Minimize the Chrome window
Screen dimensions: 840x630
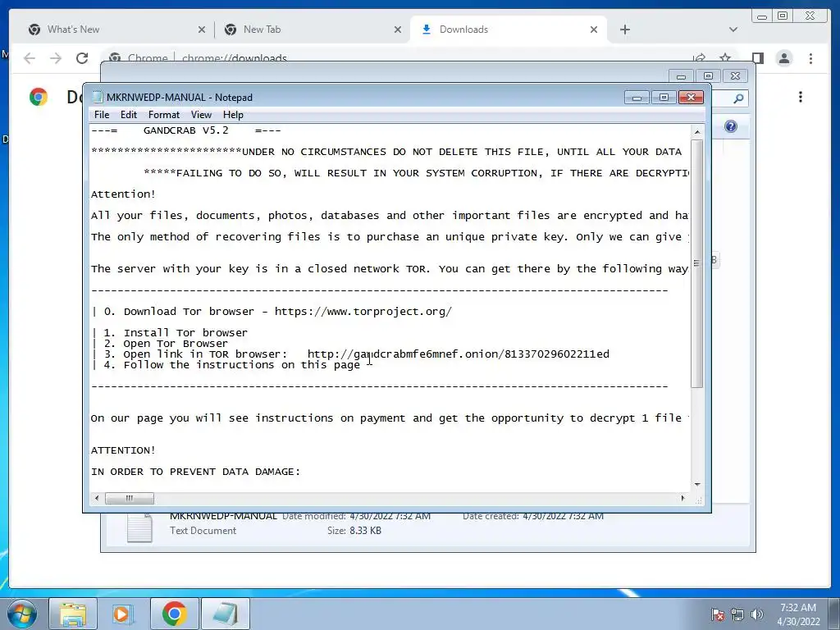coord(762,16)
